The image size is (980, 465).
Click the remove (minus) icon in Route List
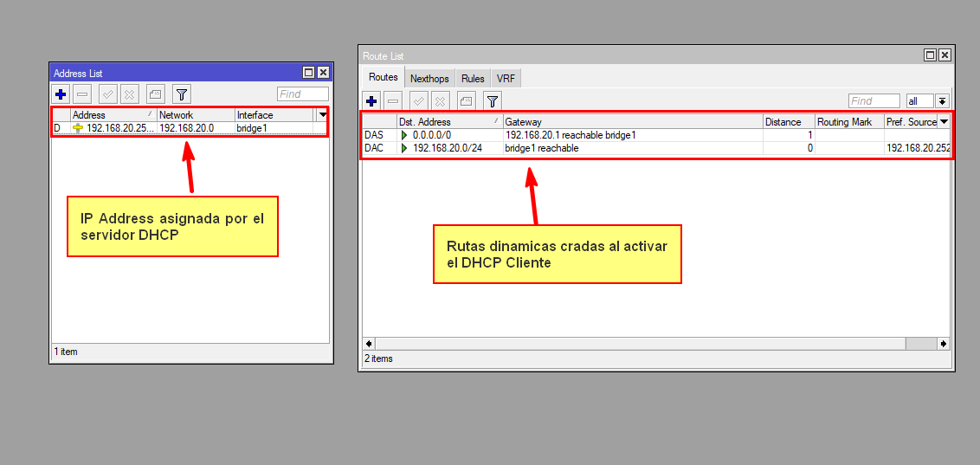click(x=393, y=101)
